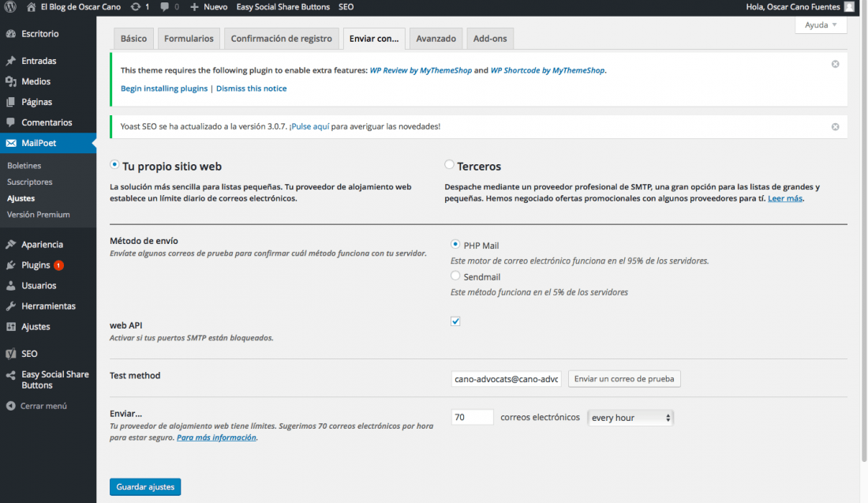Choose PHP Mail as sending method
Image resolution: width=868 pixels, height=503 pixels.
coord(455,244)
